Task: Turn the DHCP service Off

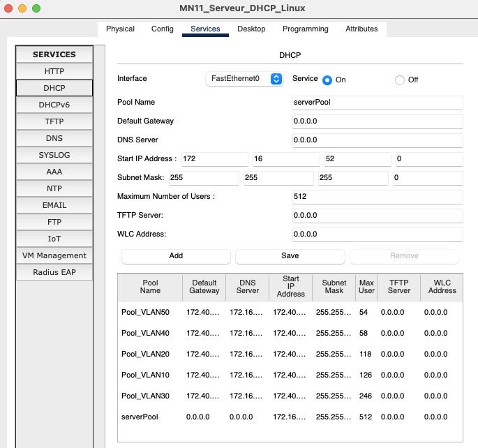Action: click(x=399, y=80)
